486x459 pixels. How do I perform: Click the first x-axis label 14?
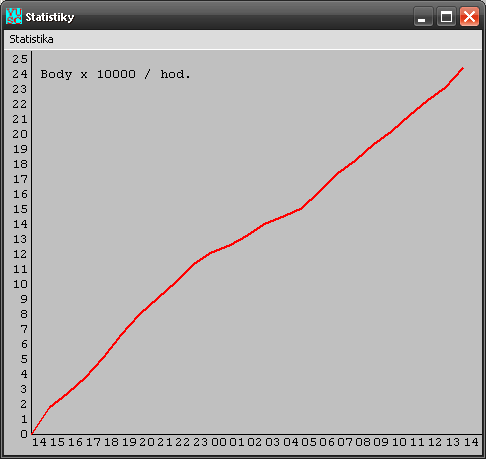pos(39,442)
